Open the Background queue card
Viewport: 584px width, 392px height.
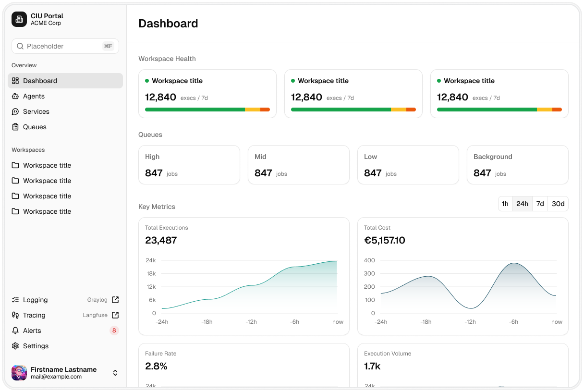coord(518,165)
